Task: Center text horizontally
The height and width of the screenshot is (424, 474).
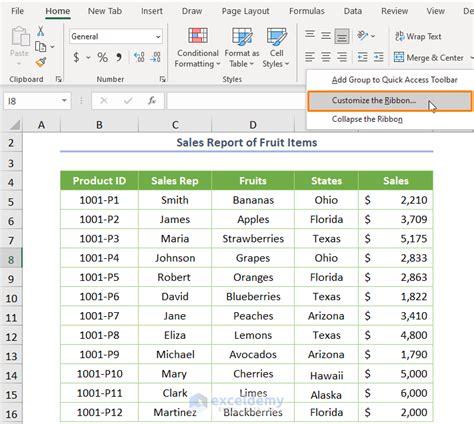Action: (326, 57)
